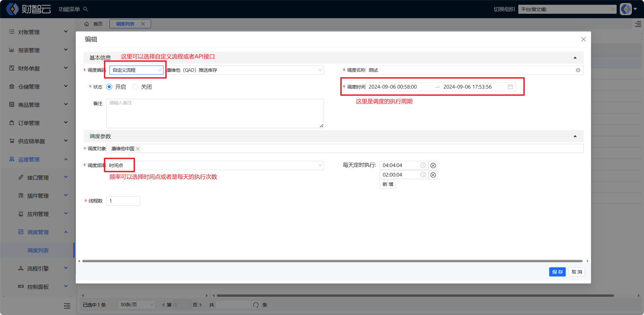Screen dimensions: 644x315
Task: Click the 线程数 input field
Action: (123, 201)
